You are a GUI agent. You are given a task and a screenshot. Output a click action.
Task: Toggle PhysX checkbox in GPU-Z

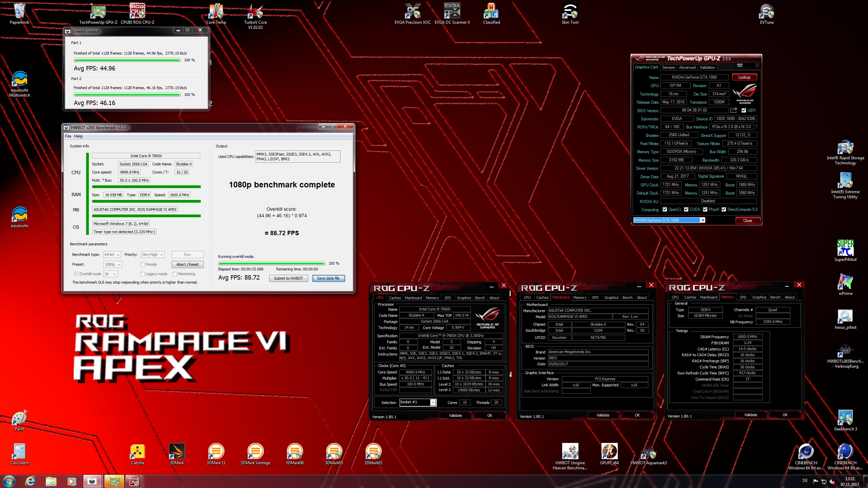click(x=705, y=209)
